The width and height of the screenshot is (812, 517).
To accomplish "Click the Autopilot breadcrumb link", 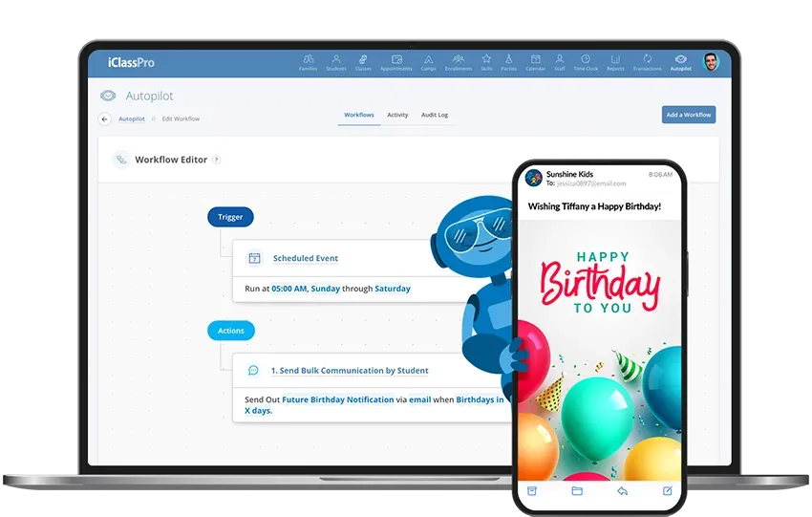I will pyautogui.click(x=132, y=119).
